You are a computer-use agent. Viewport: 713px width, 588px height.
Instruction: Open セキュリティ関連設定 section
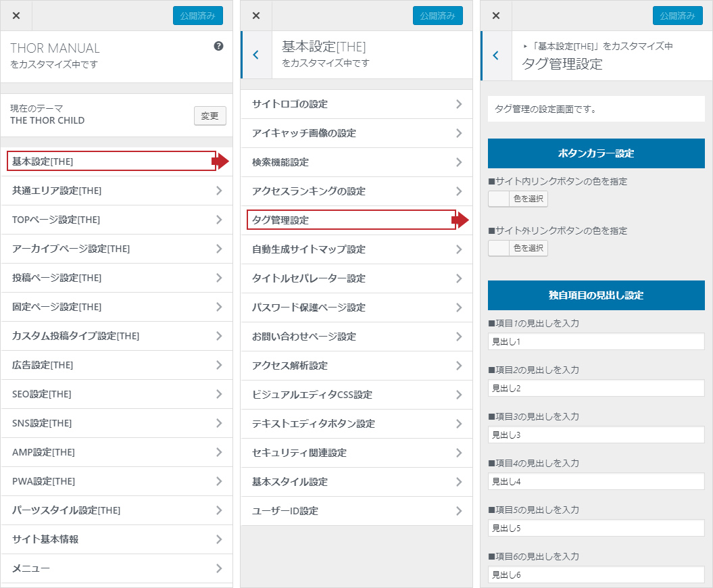click(x=356, y=453)
